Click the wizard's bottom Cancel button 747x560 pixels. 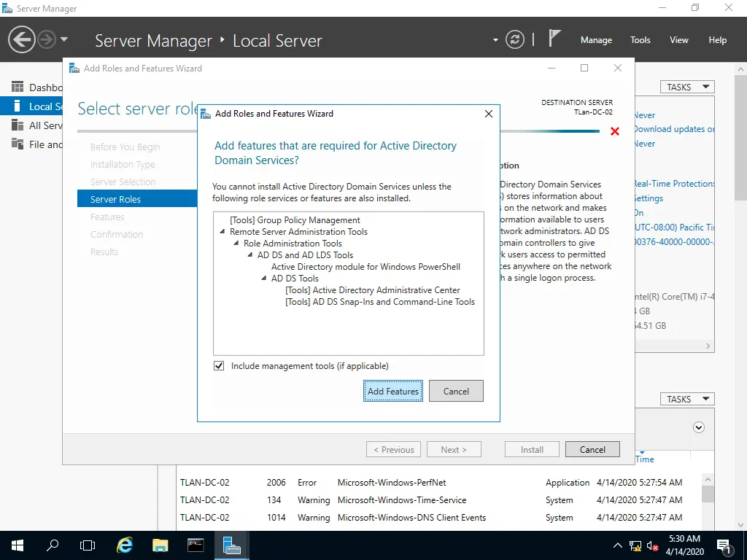(x=592, y=449)
